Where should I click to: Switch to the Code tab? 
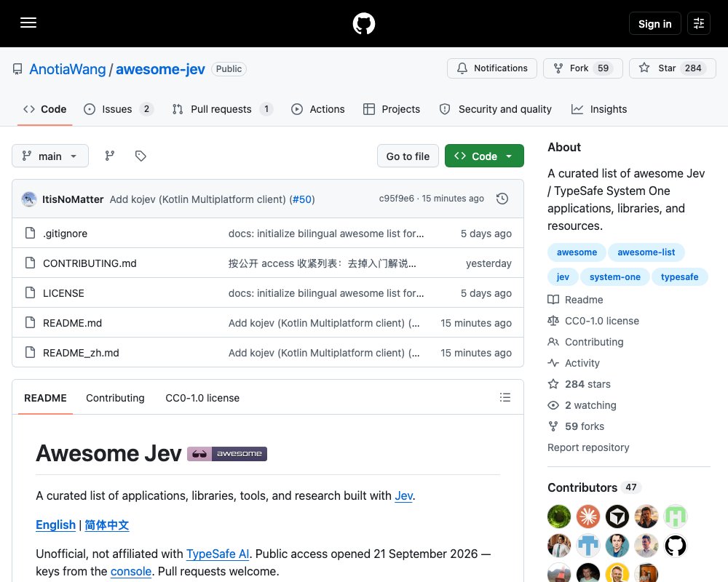44,109
